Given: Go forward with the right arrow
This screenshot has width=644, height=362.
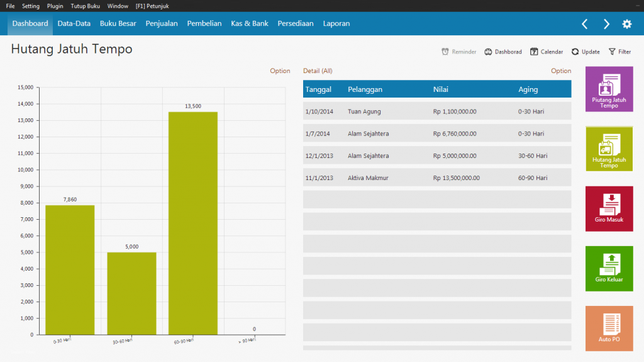Looking at the screenshot, I should (606, 24).
